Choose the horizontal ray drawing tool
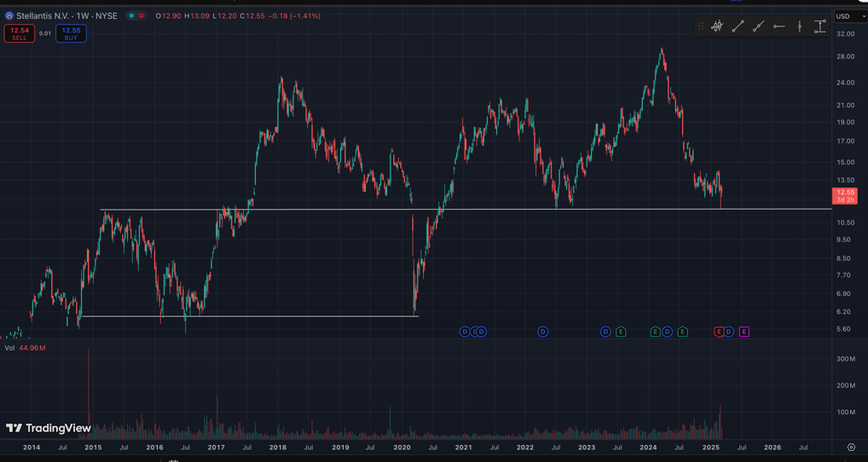Image resolution: width=868 pixels, height=462 pixels. pos(778,26)
